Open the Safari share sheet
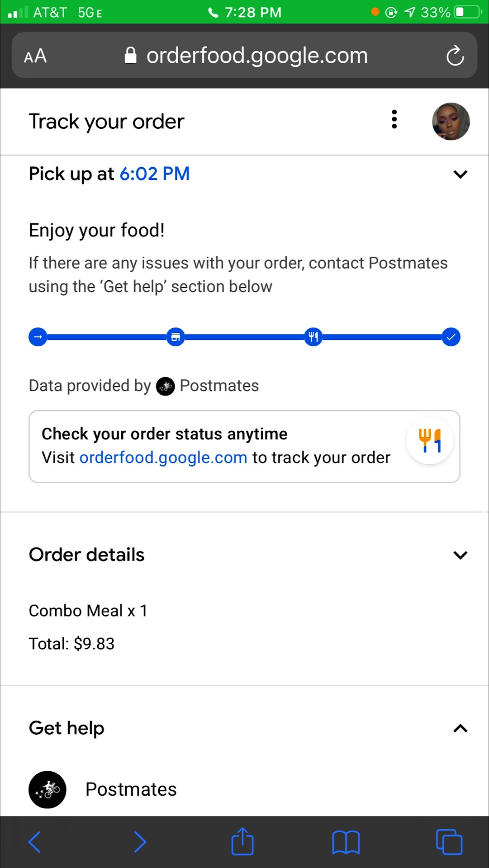This screenshot has width=489, height=868. point(242,841)
